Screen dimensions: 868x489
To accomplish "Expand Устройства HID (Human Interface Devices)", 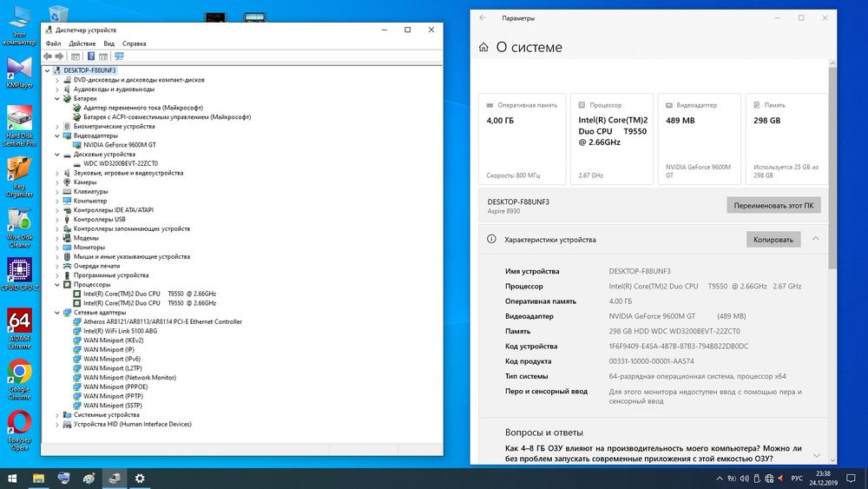I will (57, 424).
